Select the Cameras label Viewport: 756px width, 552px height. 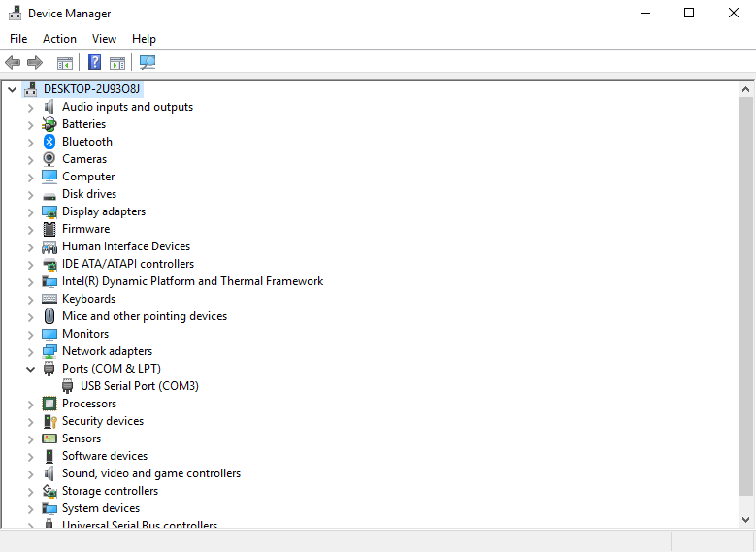84,159
